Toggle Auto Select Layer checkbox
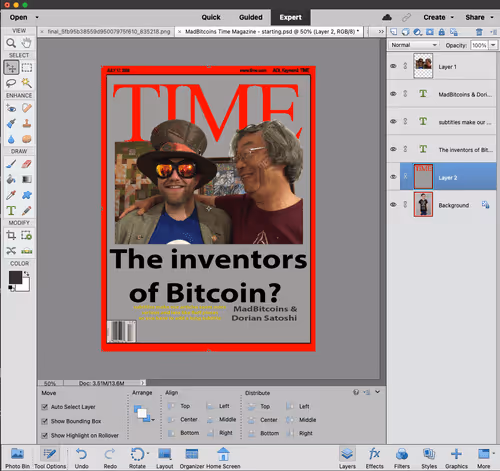 coord(44,407)
